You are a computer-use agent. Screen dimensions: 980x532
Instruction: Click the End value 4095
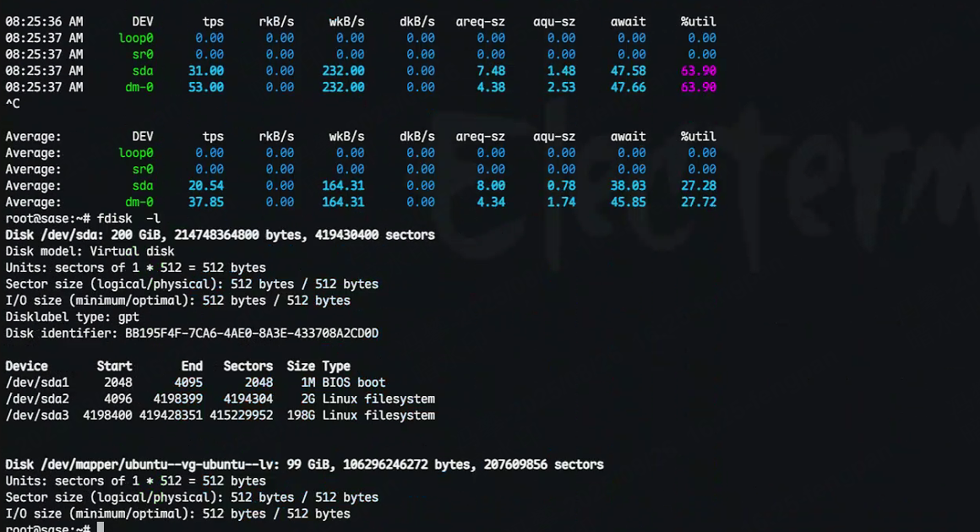(x=188, y=383)
